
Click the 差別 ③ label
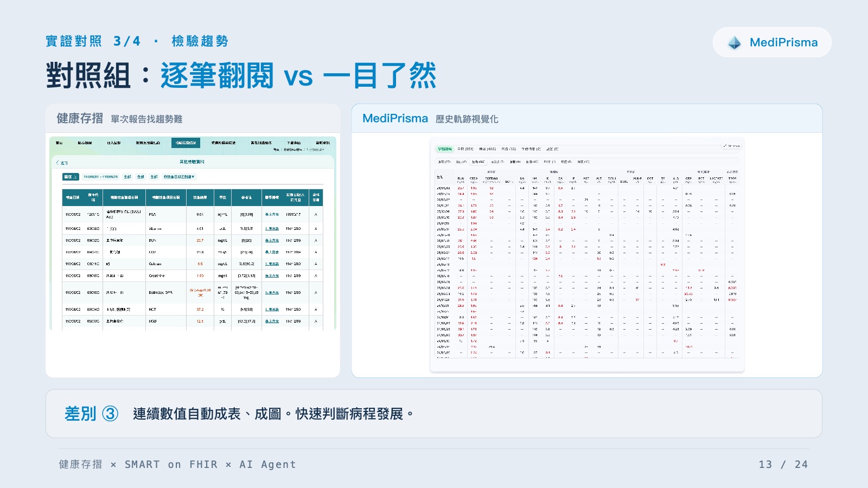tap(91, 414)
